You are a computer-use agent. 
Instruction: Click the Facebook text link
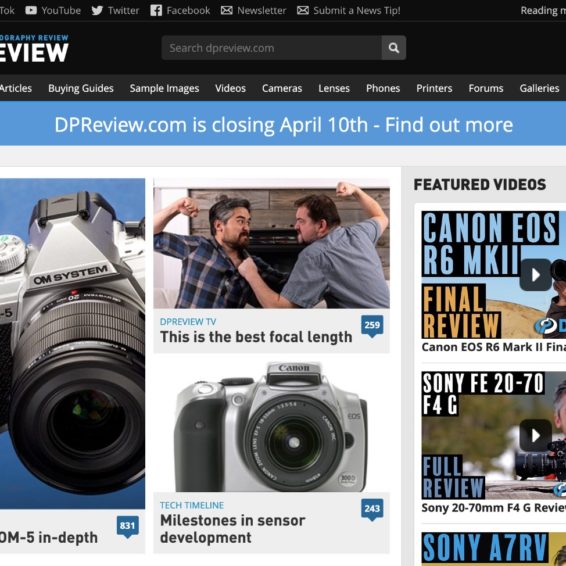pos(188,10)
